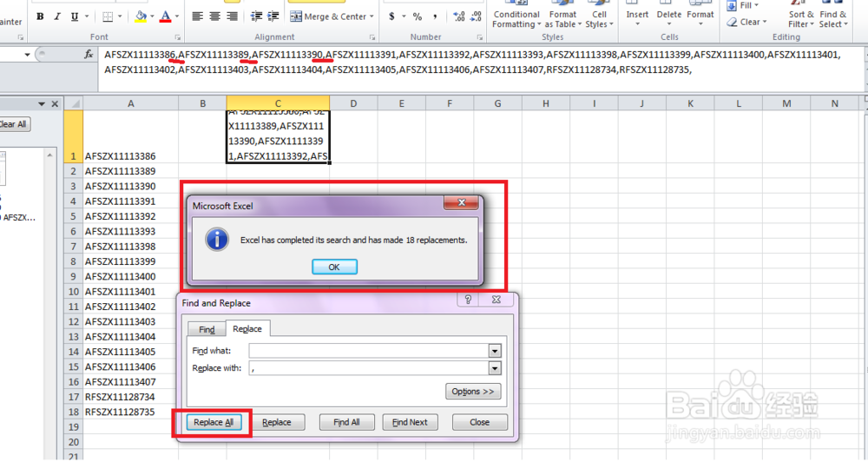Click the Insert Function fx icon
This screenshot has width=868, height=462.
(89, 55)
